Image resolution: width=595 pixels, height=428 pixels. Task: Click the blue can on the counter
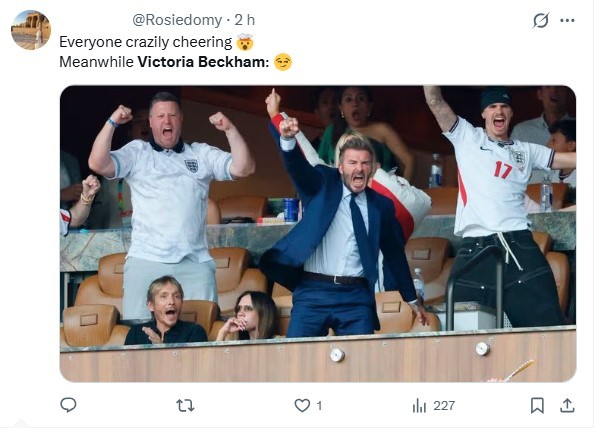[291, 210]
